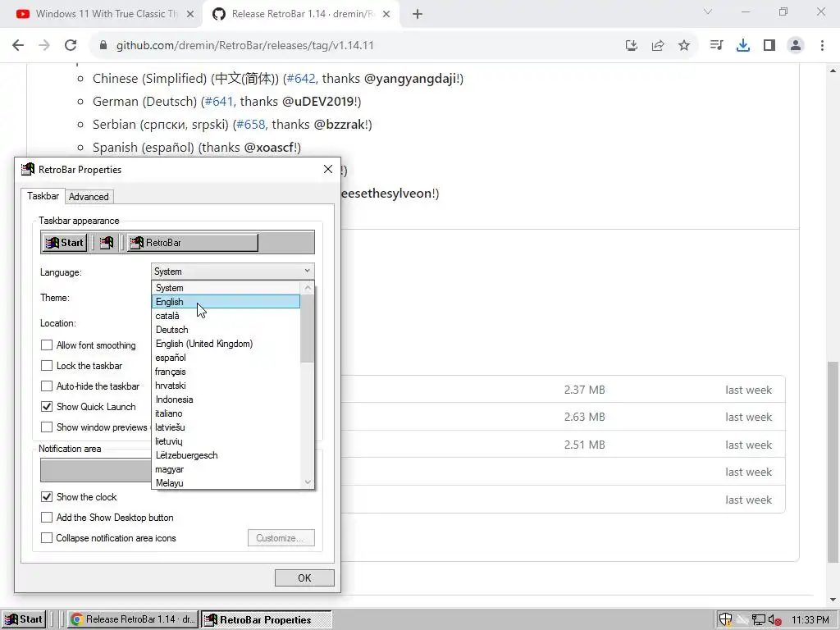The height and width of the screenshot is (630, 840).
Task: Switch to the Taskbar tab
Action: [43, 196]
